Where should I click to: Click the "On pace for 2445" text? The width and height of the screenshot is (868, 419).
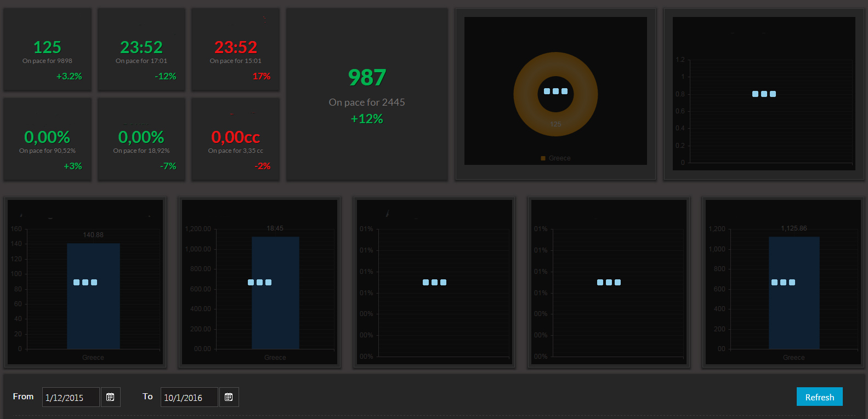click(367, 102)
